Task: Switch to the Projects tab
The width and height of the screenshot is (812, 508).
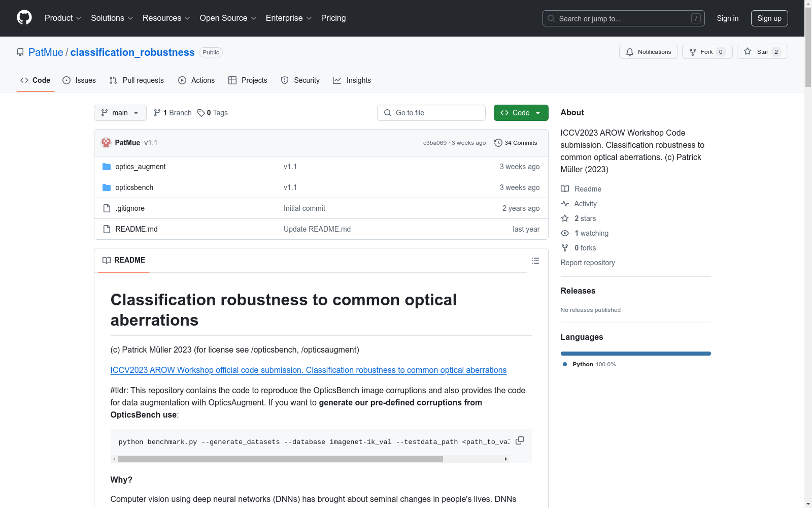Action: coord(248,80)
